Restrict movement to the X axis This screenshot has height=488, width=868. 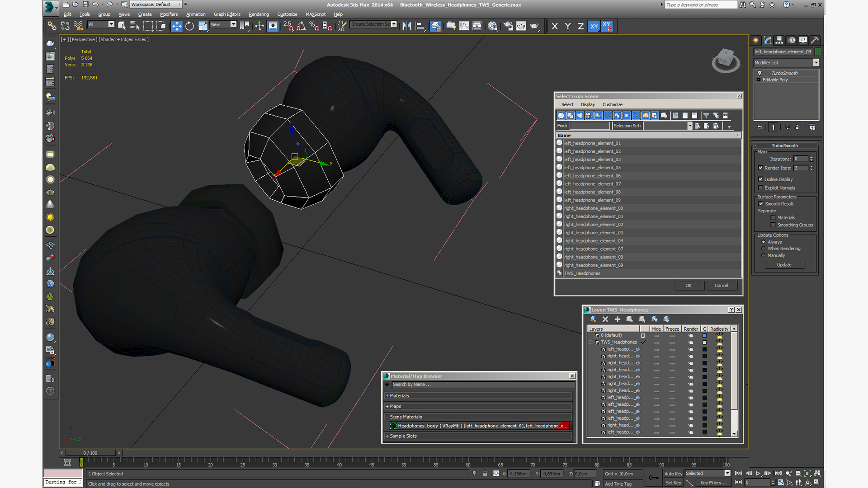click(555, 26)
